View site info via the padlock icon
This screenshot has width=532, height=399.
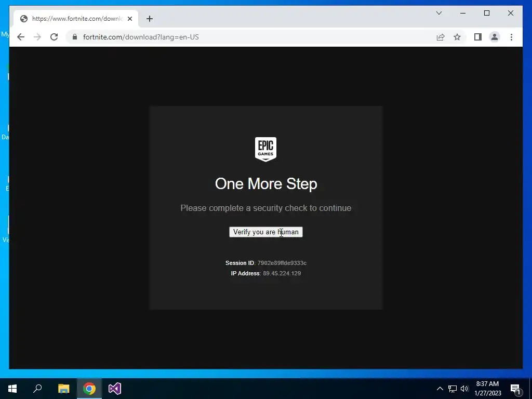point(75,37)
